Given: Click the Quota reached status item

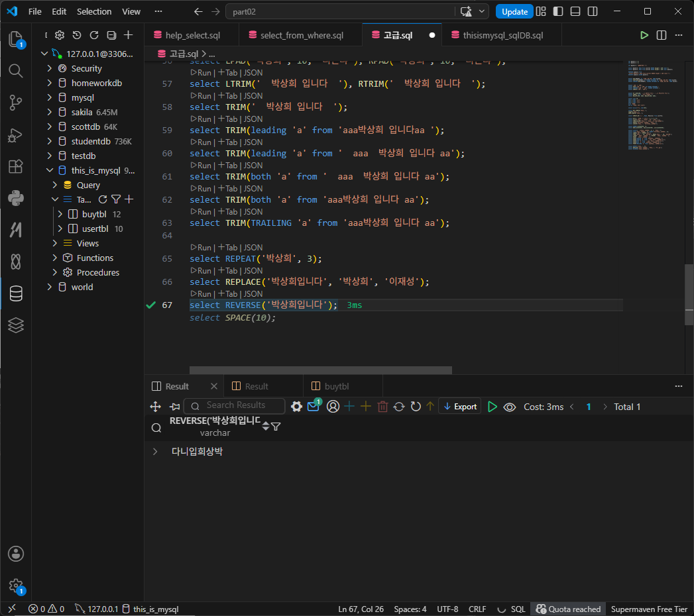Looking at the screenshot, I should click(x=568, y=609).
